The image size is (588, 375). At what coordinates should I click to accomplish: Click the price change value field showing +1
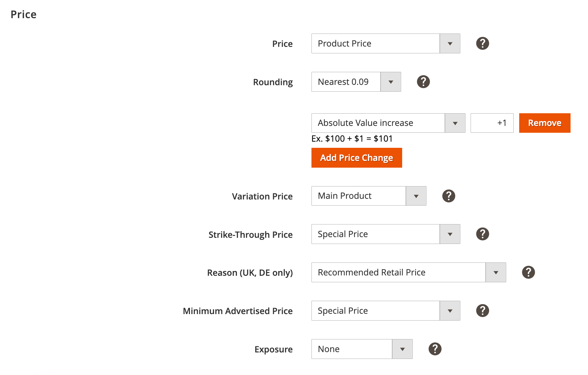pos(492,123)
